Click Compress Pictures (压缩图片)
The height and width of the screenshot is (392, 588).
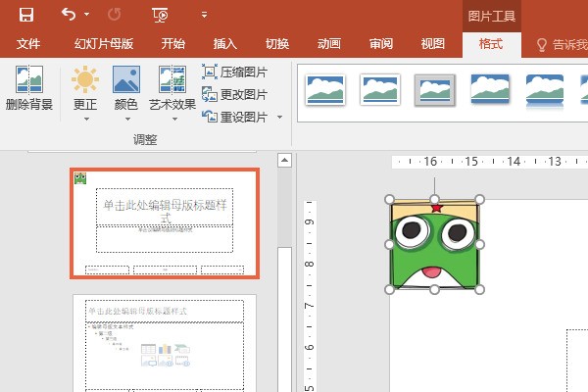235,72
